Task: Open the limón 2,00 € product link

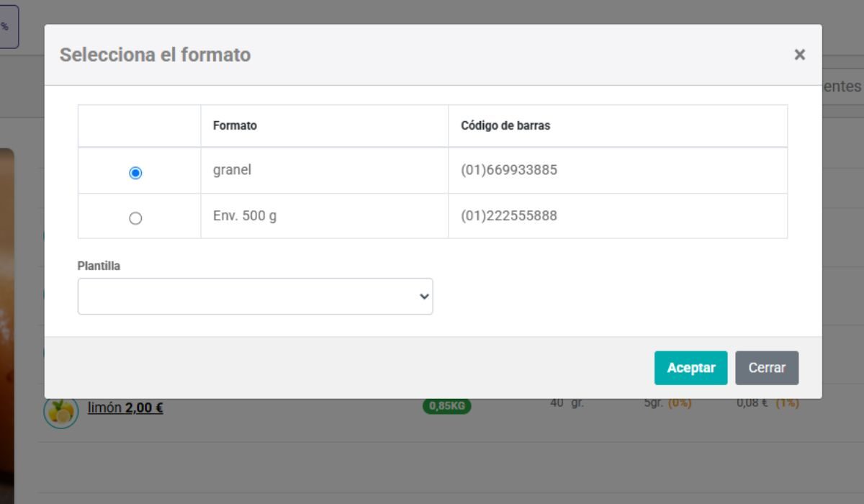Action: point(124,407)
